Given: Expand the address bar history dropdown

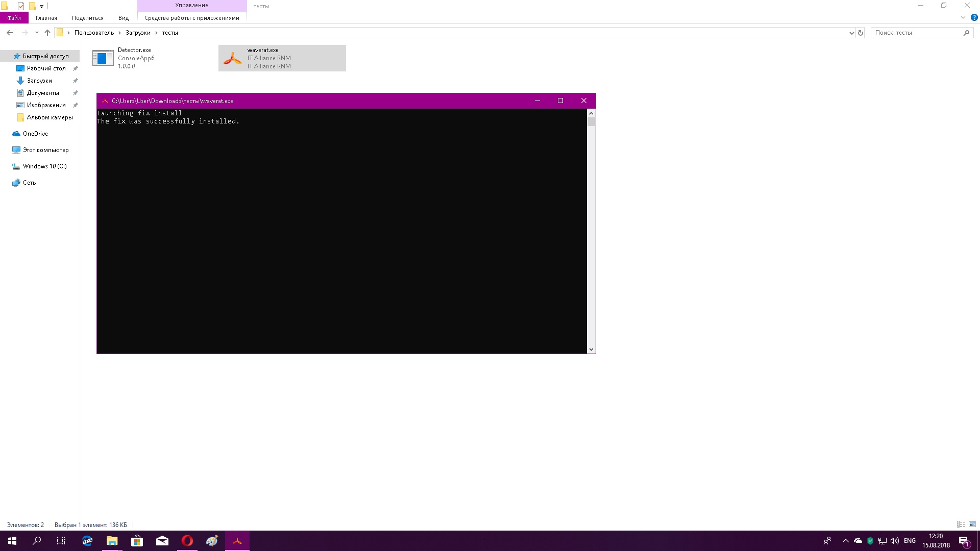Looking at the screenshot, I should (851, 33).
